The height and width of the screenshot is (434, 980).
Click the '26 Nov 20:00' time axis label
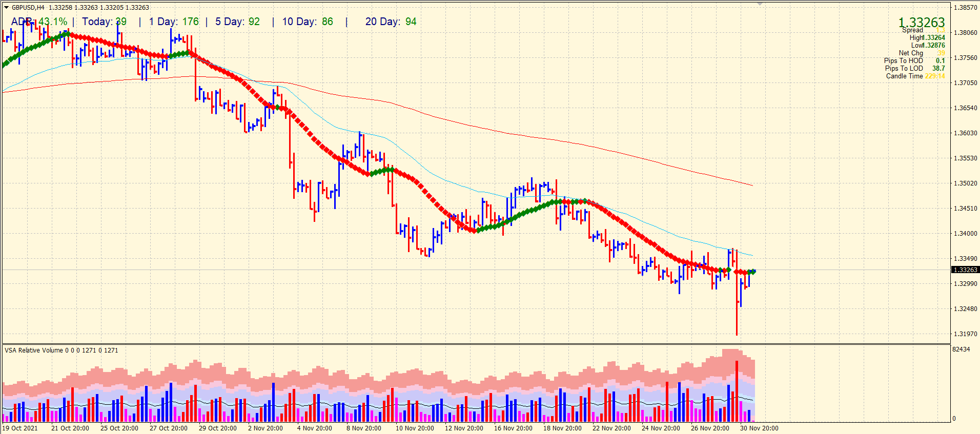(x=710, y=428)
